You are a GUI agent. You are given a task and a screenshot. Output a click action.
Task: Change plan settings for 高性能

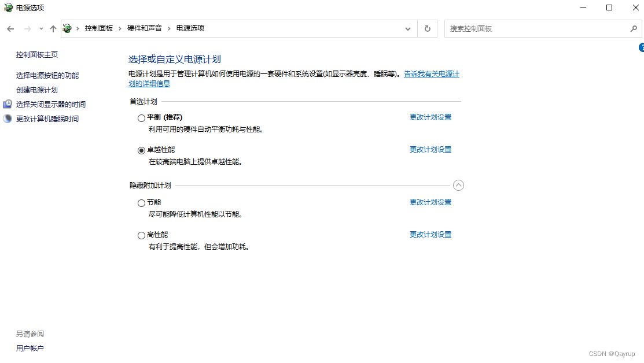[x=430, y=235]
